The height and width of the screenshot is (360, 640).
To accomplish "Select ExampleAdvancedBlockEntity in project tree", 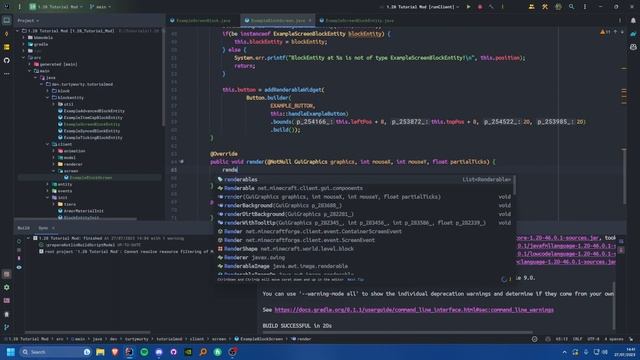I will click(x=94, y=111).
